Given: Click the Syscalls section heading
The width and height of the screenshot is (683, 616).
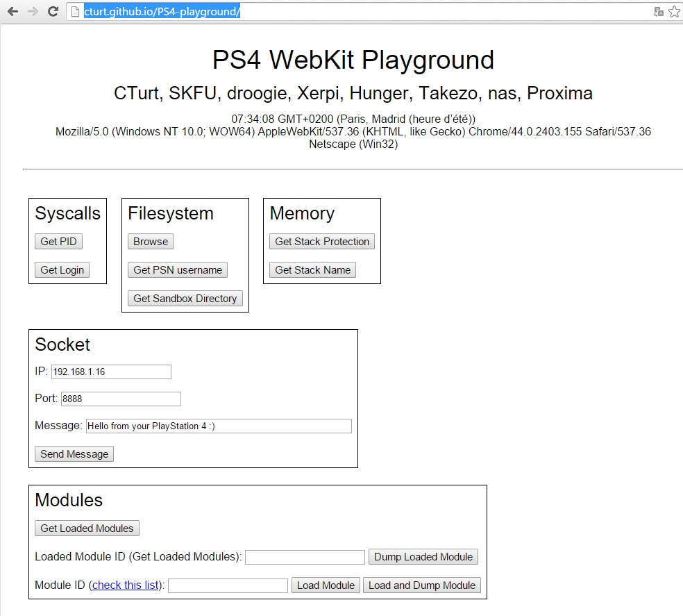Looking at the screenshot, I should click(67, 214).
